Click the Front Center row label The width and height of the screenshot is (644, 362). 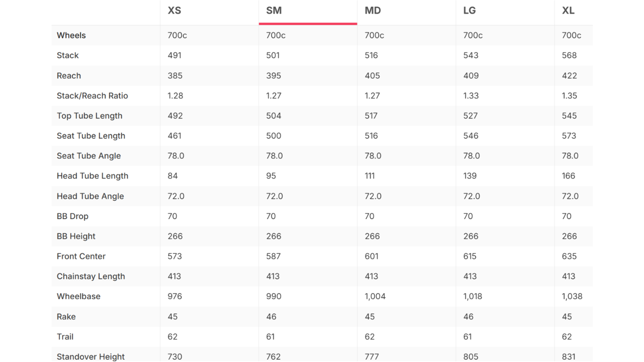tap(81, 256)
